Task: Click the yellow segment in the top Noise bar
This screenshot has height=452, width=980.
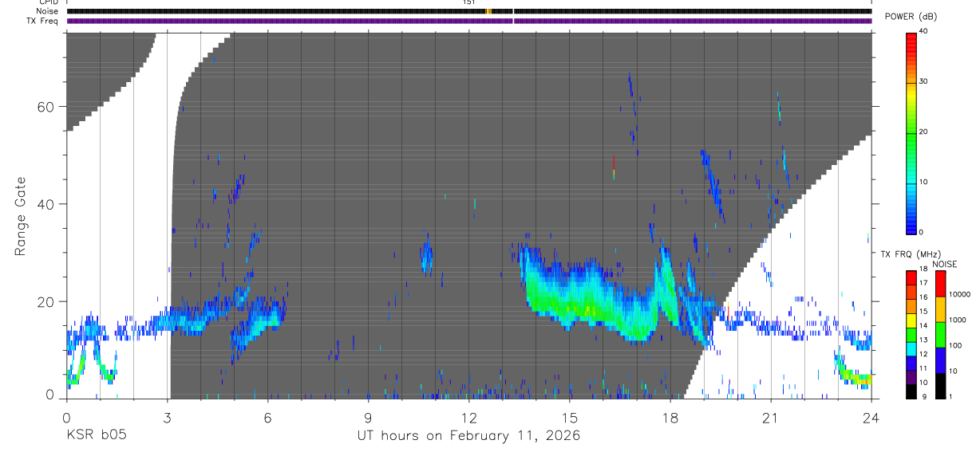Action: [x=488, y=11]
